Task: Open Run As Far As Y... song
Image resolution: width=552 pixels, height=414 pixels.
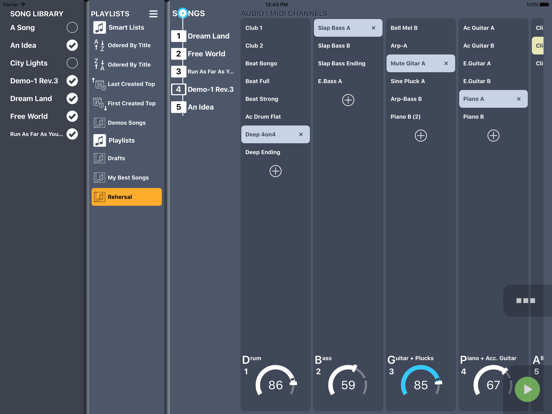Action: point(211,71)
